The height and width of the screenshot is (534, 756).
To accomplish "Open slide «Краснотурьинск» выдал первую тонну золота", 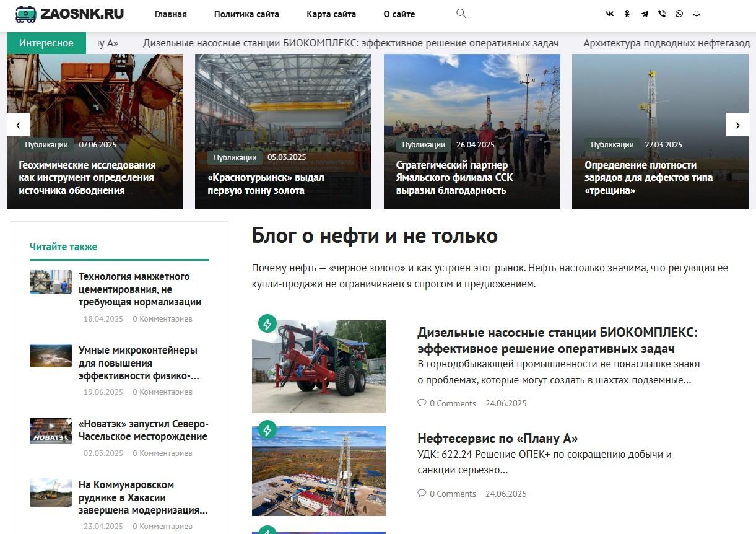I will pyautogui.click(x=266, y=184).
